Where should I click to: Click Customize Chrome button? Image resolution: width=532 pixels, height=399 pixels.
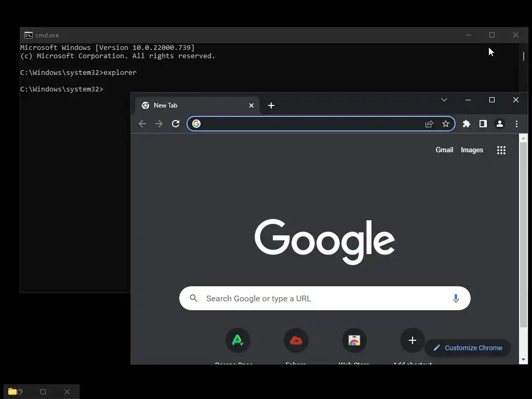pyautogui.click(x=468, y=348)
